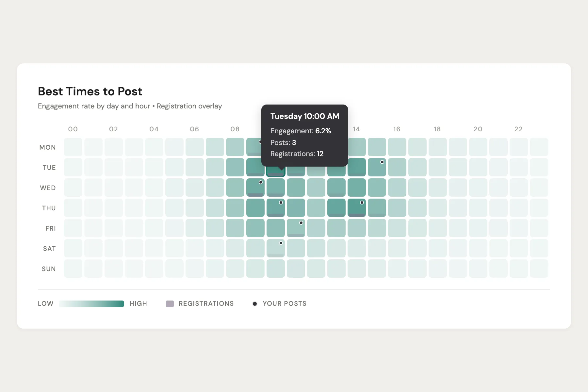This screenshot has width=588, height=392.
Task: Click the Your Posts legend dot
Action: pos(255,304)
